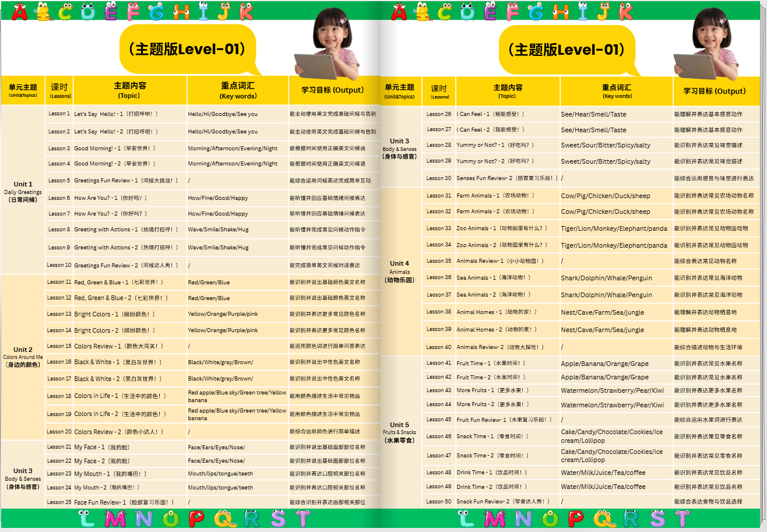
Task: Click the girl with tablet photo on the left page
Action: (326, 44)
